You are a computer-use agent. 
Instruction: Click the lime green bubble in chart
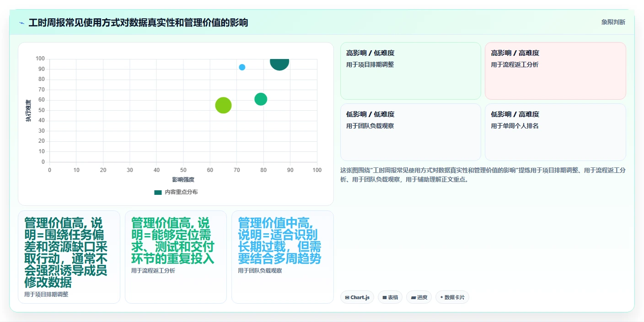click(x=223, y=105)
